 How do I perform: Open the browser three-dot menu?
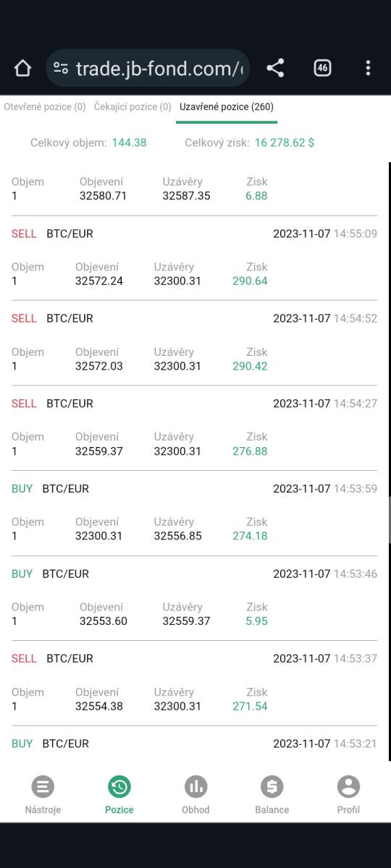368,68
